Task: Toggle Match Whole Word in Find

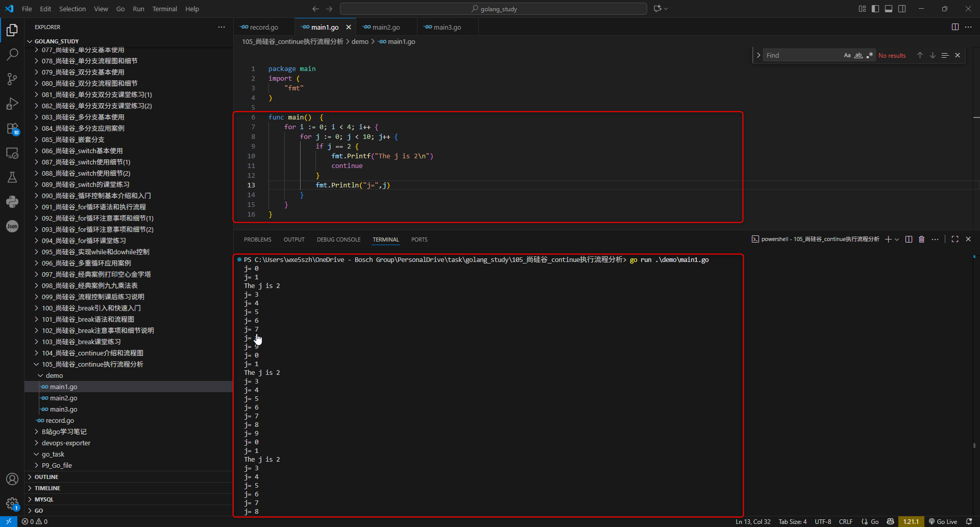Action: coord(859,55)
